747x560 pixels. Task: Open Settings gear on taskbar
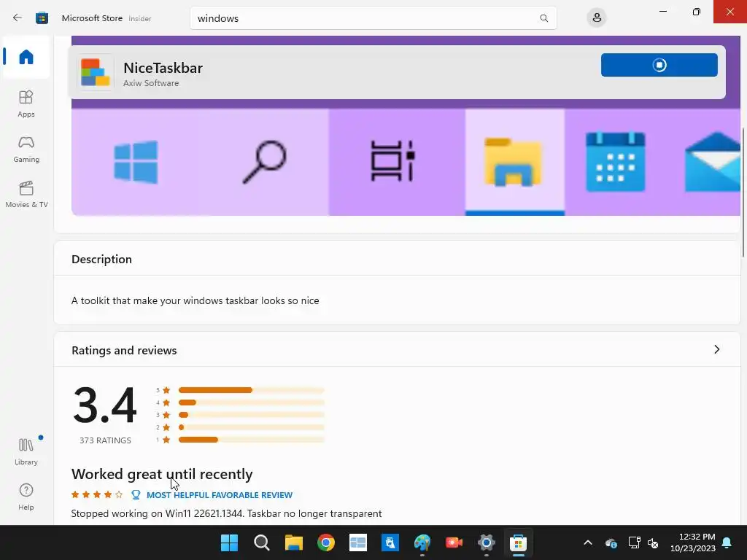(487, 542)
